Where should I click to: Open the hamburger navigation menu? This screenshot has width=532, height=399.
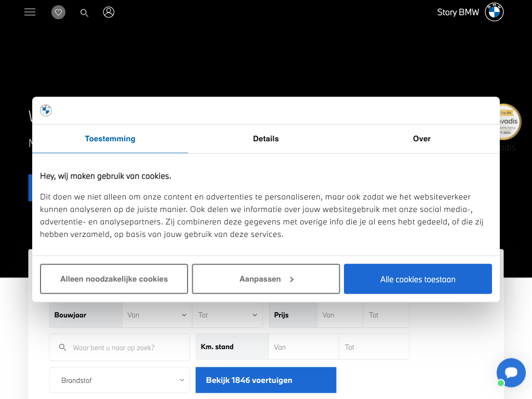pos(30,12)
